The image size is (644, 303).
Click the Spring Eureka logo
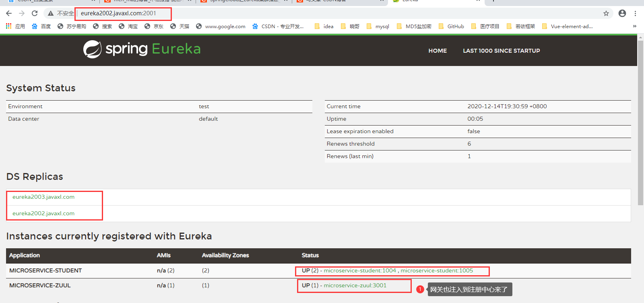tap(142, 49)
